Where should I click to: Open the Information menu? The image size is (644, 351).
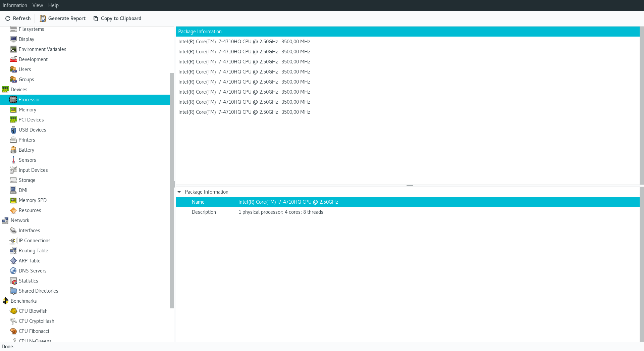15,5
